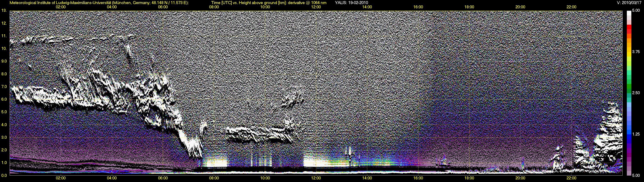The width and height of the screenshot is (644, 182).
Task: Select the 16:00 tick label on the bottom axis
Action: pos(418,178)
